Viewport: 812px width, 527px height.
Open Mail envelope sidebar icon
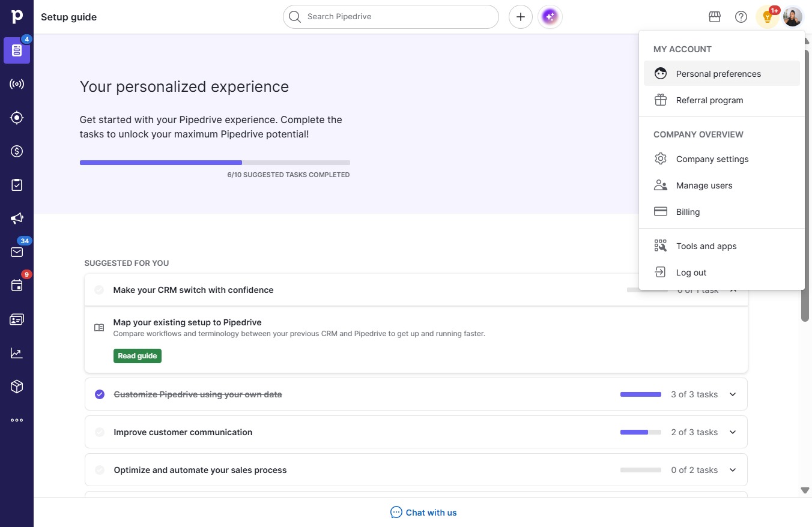17,252
